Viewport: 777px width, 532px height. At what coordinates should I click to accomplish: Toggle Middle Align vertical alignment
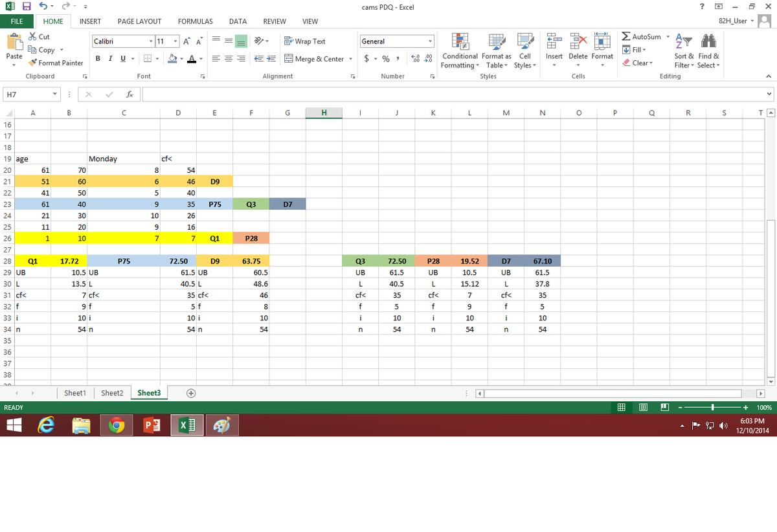click(x=227, y=41)
